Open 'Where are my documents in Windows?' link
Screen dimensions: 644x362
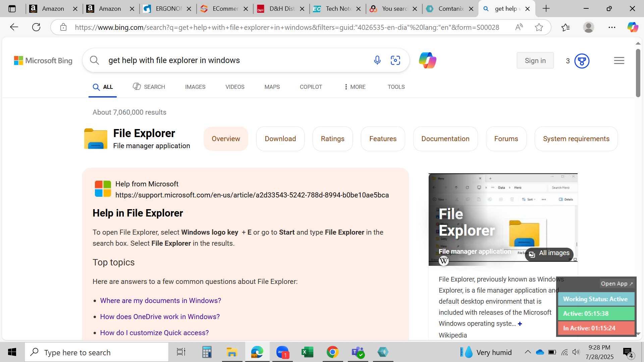click(x=161, y=301)
